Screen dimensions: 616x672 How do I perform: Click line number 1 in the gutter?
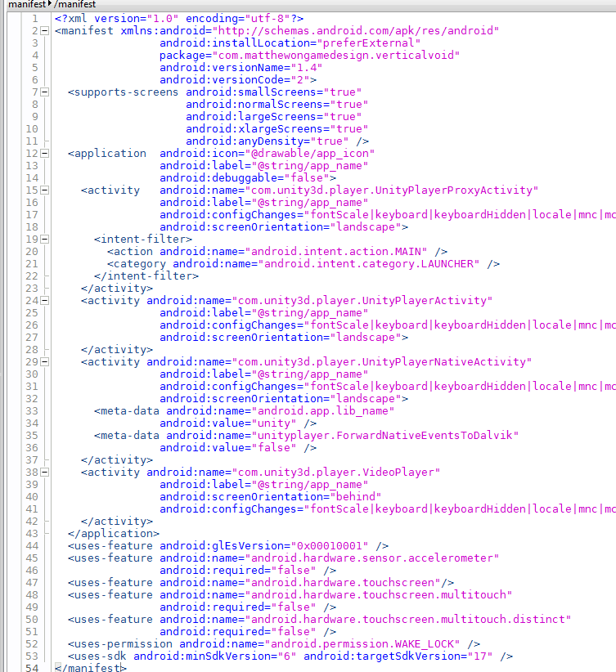click(34, 19)
